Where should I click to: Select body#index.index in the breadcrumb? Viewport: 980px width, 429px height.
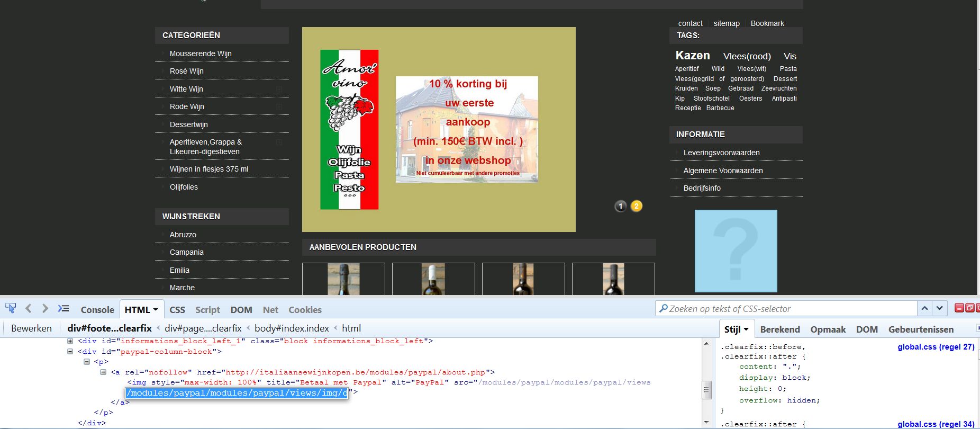click(292, 328)
